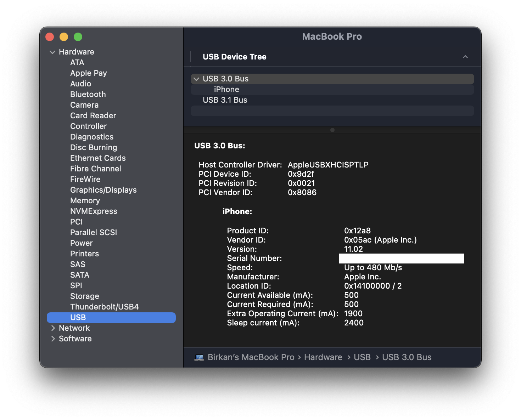Open SAS section
This screenshot has width=521, height=420.
[78, 264]
